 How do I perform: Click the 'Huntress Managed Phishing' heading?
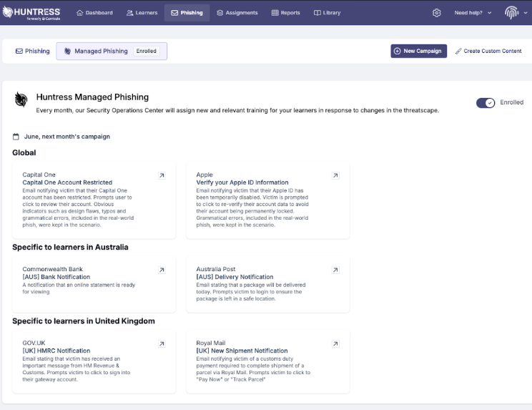tap(92, 97)
